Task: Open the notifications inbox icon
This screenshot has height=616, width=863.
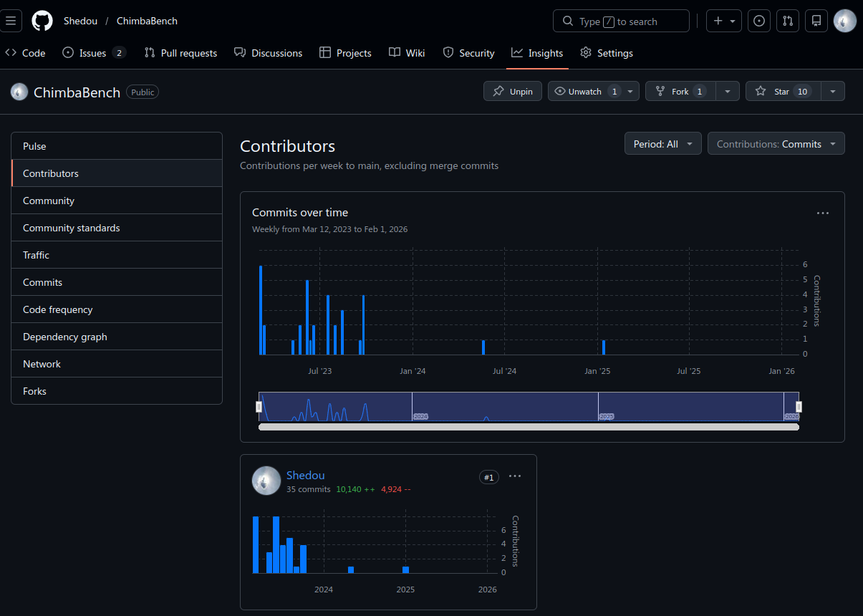Action: coord(816,21)
